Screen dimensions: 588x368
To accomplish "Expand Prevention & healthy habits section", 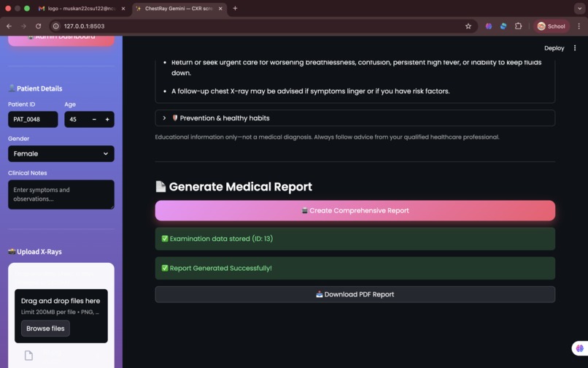I will point(355,118).
